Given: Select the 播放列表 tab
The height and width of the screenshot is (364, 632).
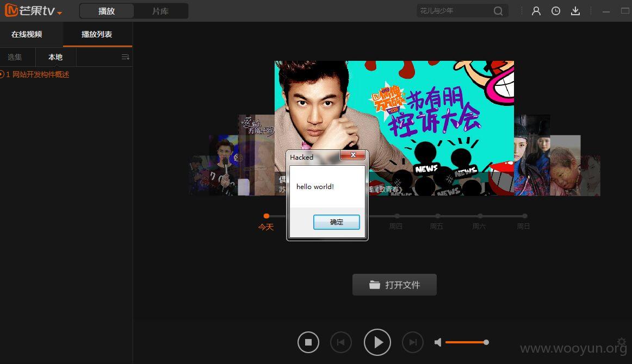Looking at the screenshot, I should [97, 34].
